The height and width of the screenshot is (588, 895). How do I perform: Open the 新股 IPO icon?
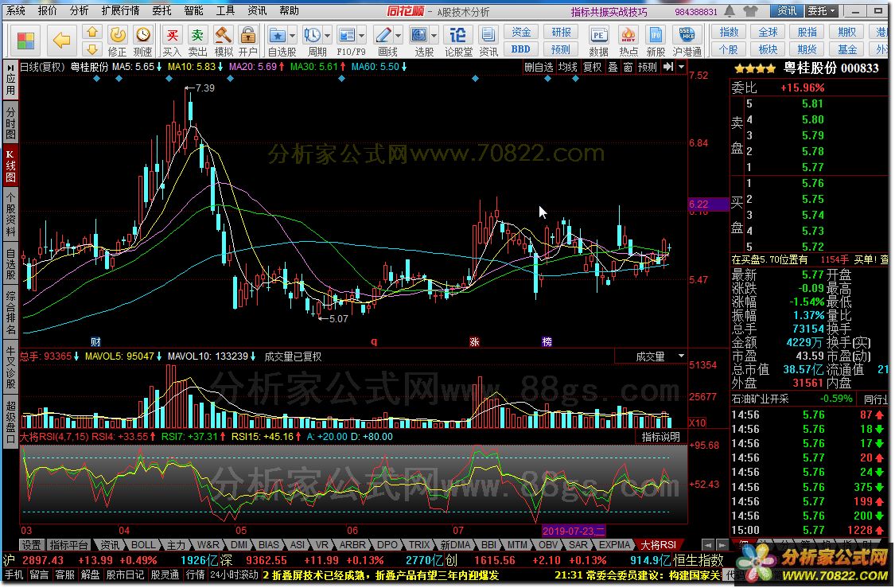[x=656, y=41]
